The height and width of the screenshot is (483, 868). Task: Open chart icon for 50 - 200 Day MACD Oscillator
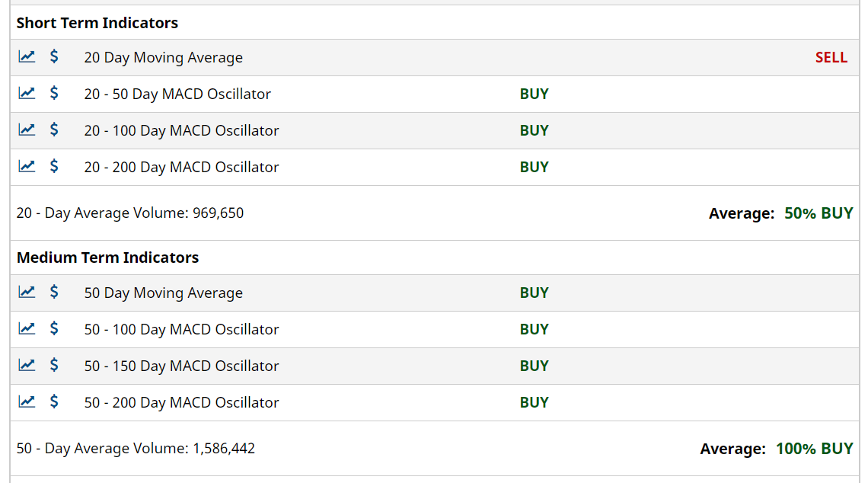(x=27, y=401)
